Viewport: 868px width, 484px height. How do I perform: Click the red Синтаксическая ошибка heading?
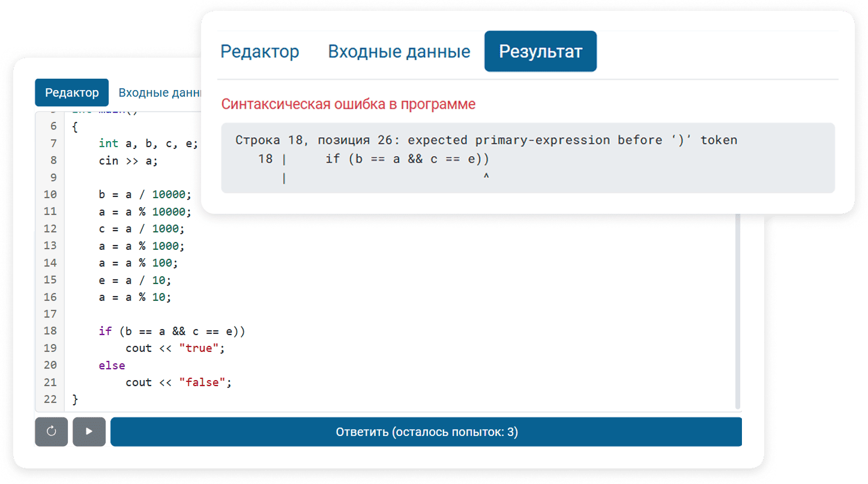(x=348, y=104)
